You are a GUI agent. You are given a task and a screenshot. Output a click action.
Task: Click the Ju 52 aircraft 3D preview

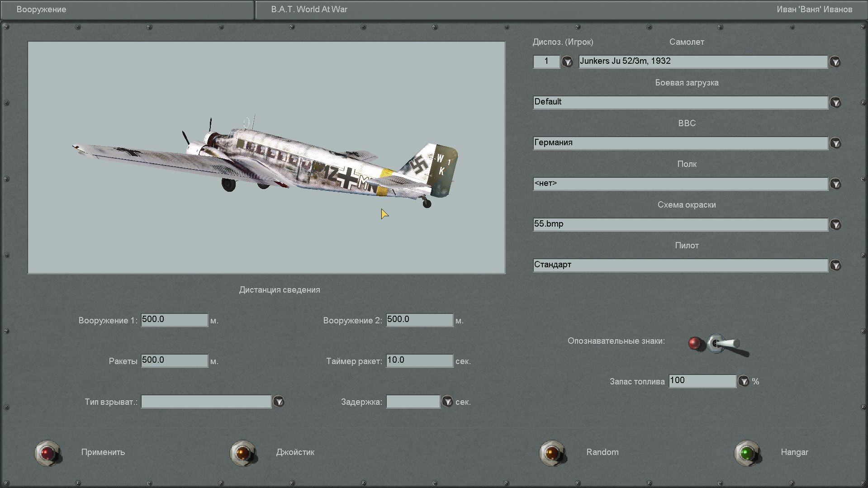point(266,157)
